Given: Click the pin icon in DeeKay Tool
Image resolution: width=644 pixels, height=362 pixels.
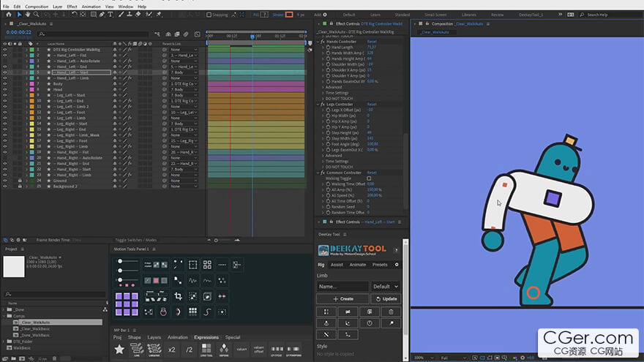Looking at the screenshot, I should pos(391,323).
